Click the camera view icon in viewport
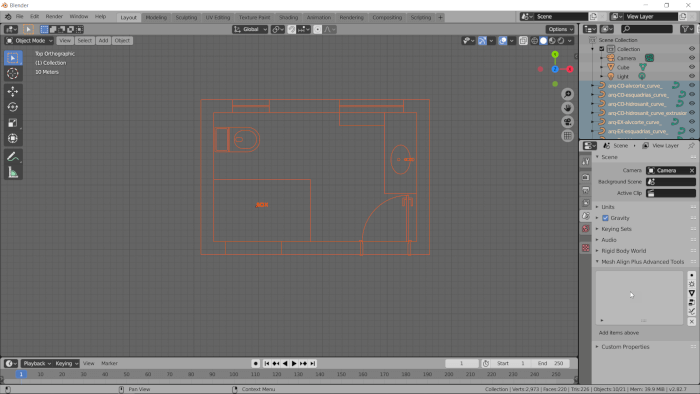The width and height of the screenshot is (700, 394). tap(567, 122)
